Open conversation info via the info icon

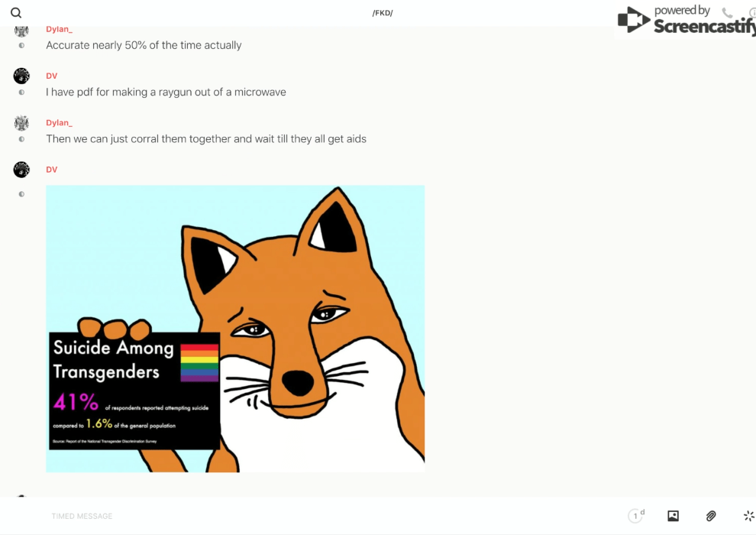click(751, 13)
